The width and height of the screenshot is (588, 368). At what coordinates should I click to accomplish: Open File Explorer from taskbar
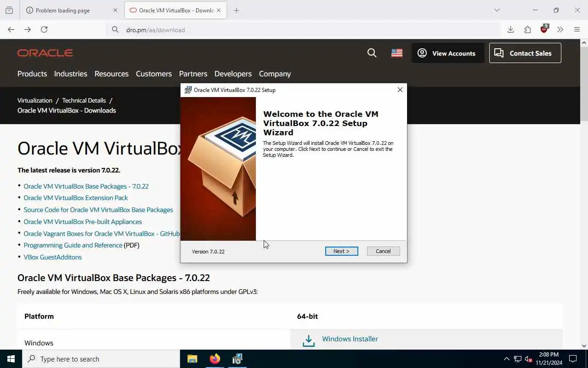click(x=192, y=359)
